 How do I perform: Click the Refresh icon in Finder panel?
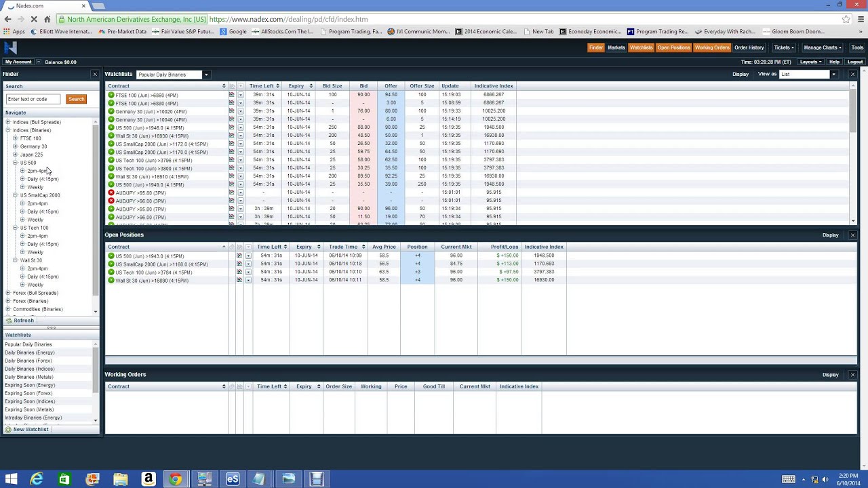click(x=9, y=321)
